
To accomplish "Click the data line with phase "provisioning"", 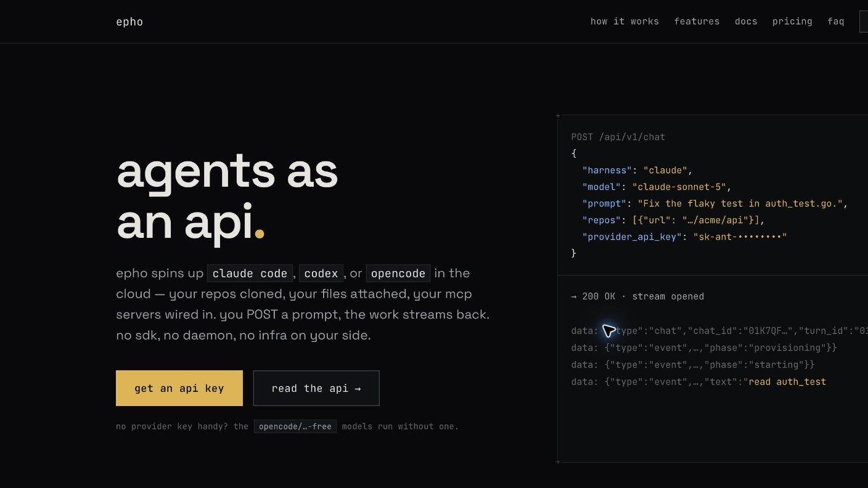I will (704, 348).
